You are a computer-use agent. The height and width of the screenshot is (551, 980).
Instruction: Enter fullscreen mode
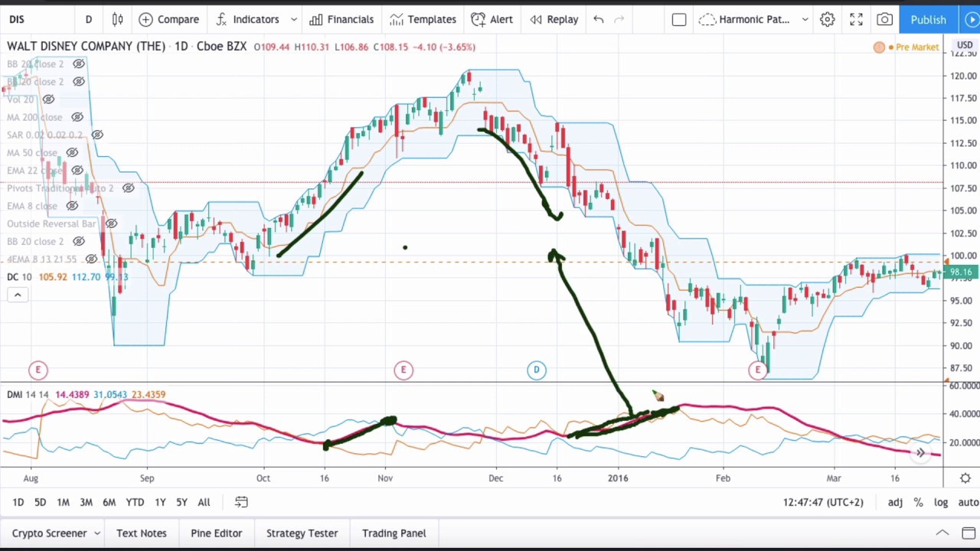856,19
